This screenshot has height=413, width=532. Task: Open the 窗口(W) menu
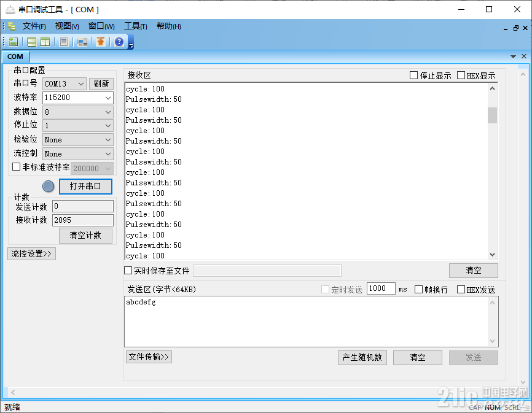click(101, 26)
